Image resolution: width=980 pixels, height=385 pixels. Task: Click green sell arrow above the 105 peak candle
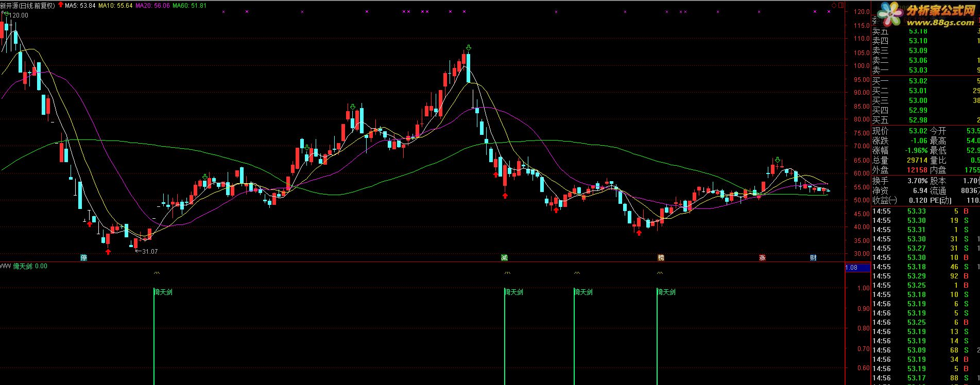[x=468, y=48]
